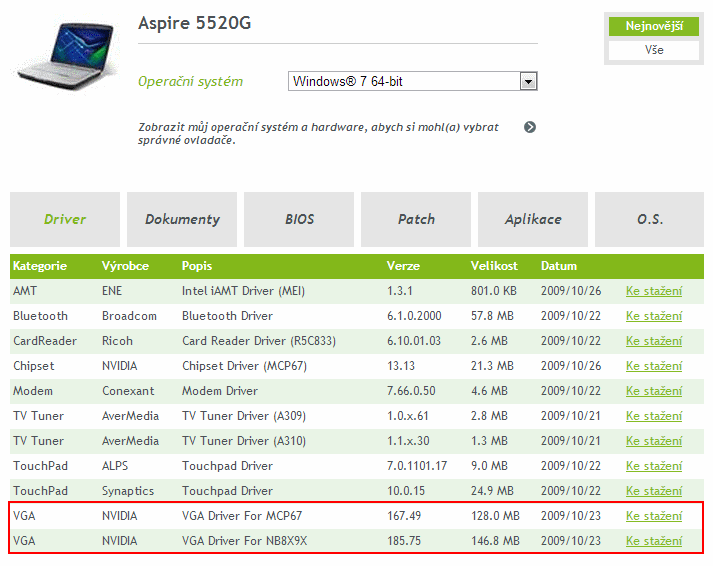Click the Aspire 5520G laptop thumbnail
The height and width of the screenshot is (566, 713).
67,55
